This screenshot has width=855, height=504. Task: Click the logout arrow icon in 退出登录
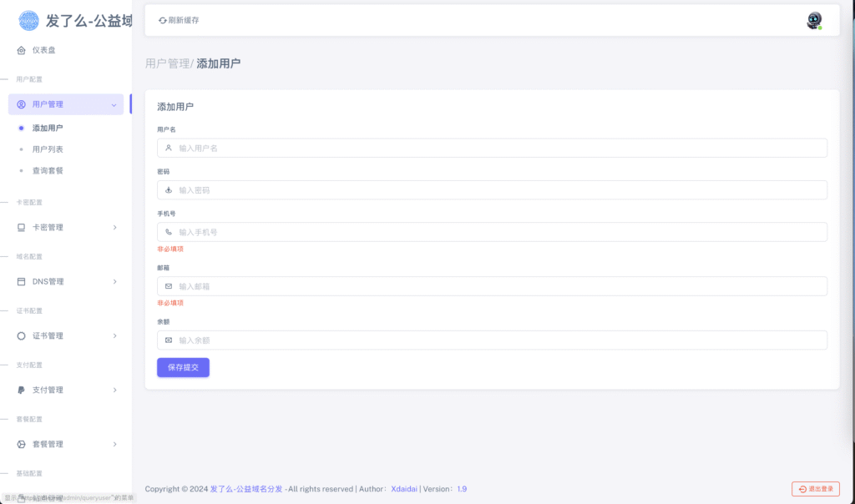click(x=802, y=489)
